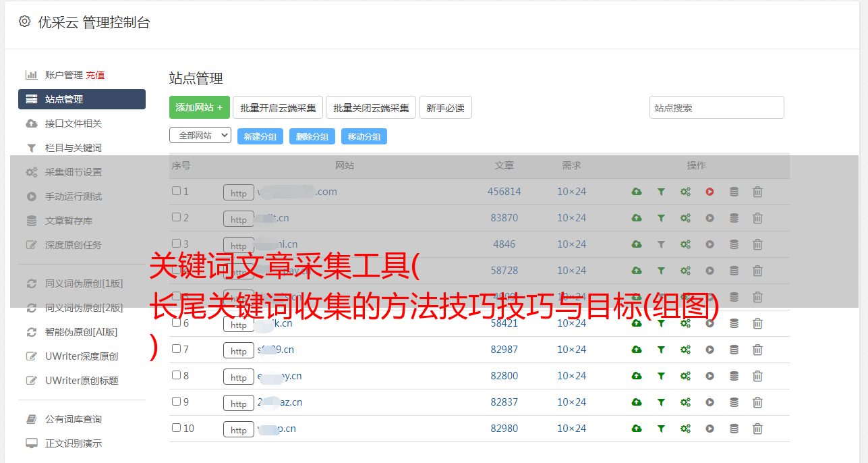
Task: Click the database icon in row 6
Action: point(734,323)
